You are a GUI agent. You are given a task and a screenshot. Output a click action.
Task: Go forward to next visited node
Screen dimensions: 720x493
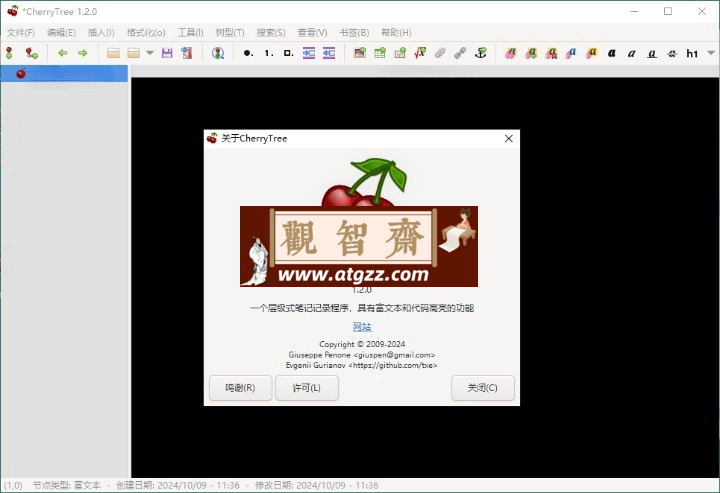click(83, 53)
